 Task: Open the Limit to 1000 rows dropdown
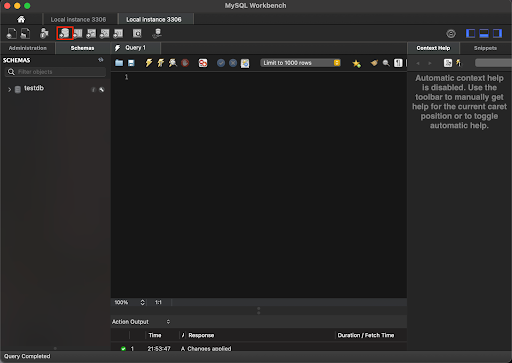[x=300, y=63]
